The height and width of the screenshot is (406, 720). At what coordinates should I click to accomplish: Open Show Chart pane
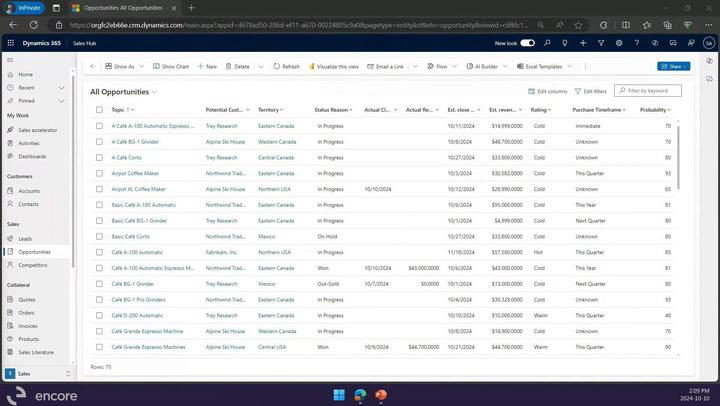(x=171, y=66)
